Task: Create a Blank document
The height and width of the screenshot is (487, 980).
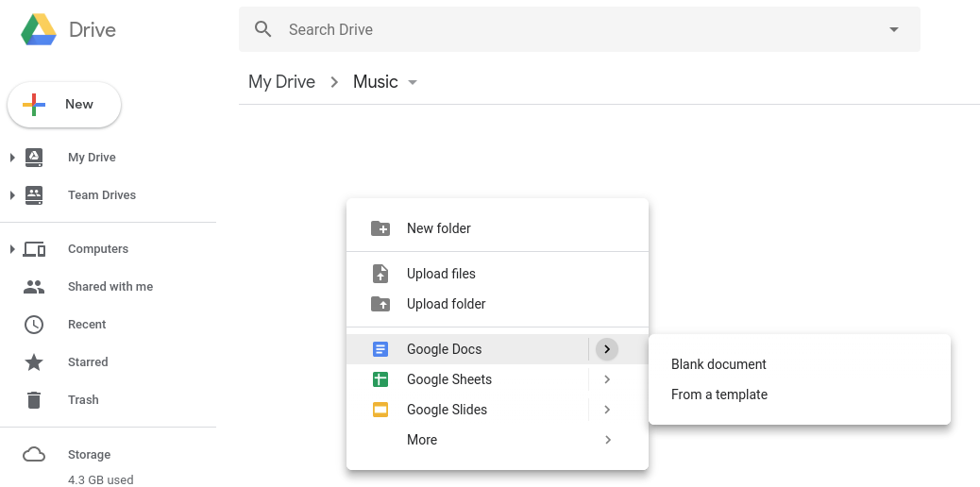Action: 800,364
